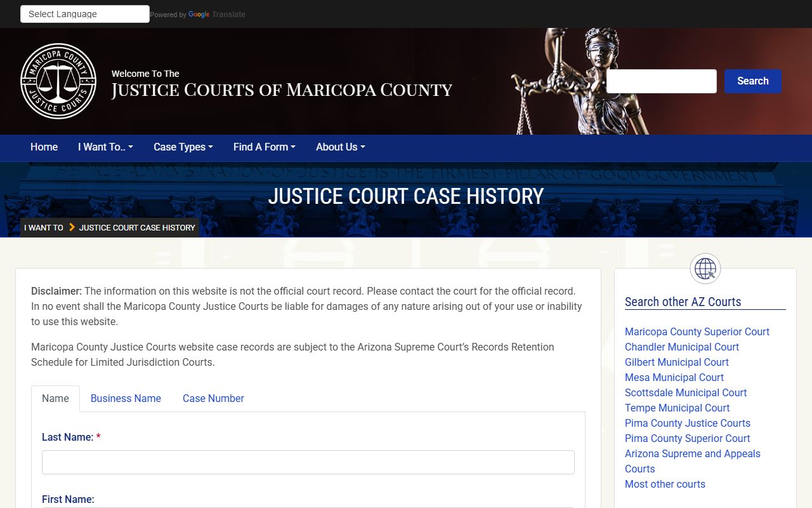Switch to the Name search tab
The width and height of the screenshot is (812, 508).
coord(55,398)
